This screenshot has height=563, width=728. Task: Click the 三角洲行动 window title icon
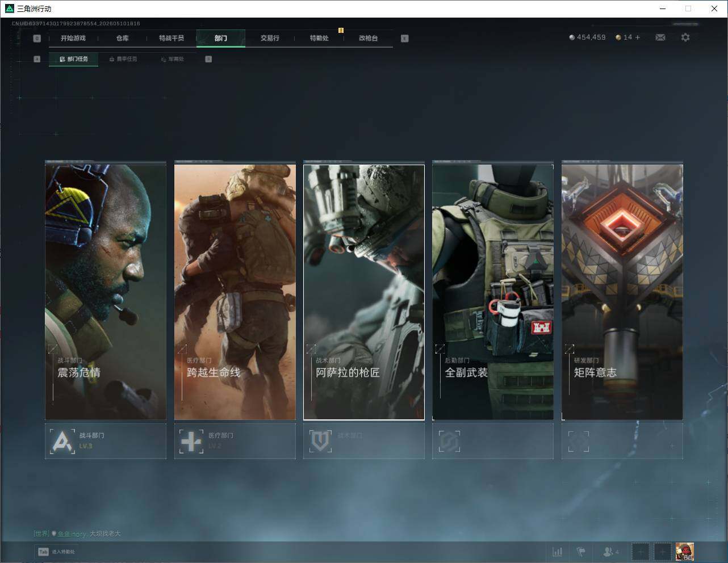point(9,9)
